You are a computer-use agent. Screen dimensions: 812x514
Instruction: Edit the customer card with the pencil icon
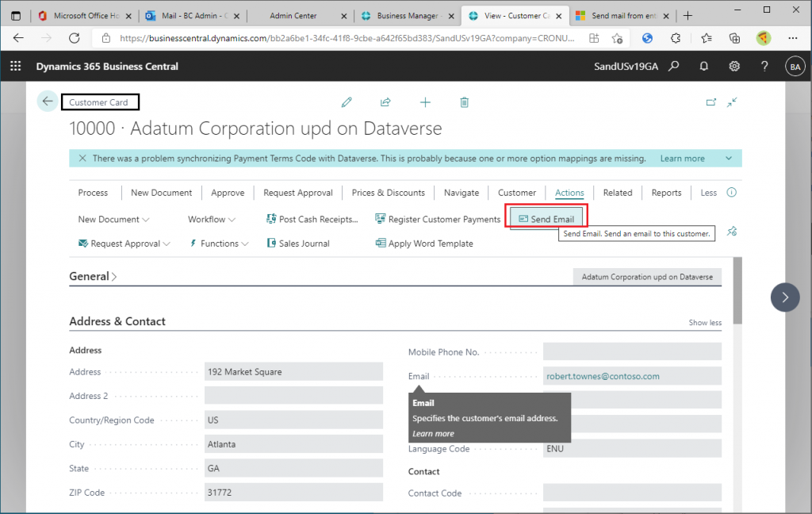(x=347, y=102)
